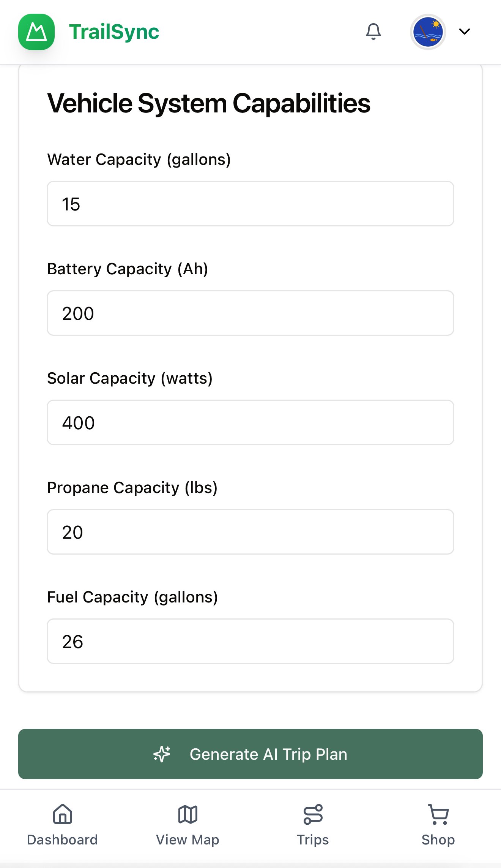The image size is (501, 868).
Task: Navigate to the Shop tab label
Action: pos(438,840)
